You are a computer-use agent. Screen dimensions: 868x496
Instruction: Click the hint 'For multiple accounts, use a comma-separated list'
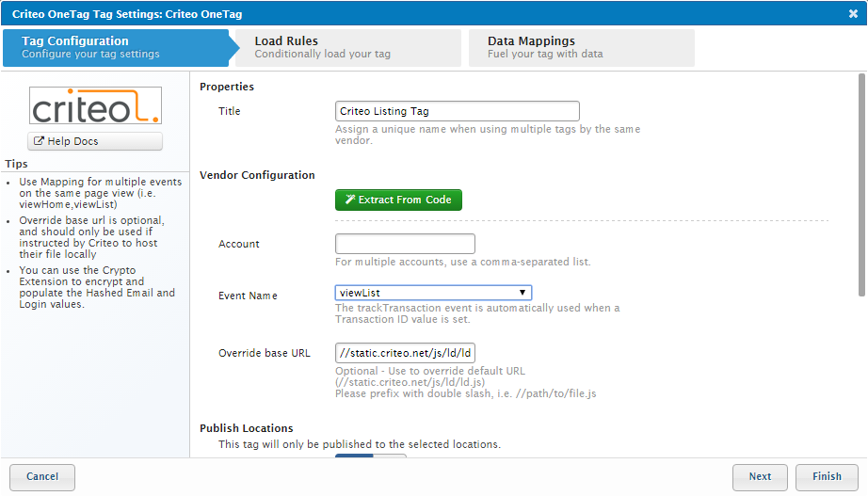click(x=463, y=262)
